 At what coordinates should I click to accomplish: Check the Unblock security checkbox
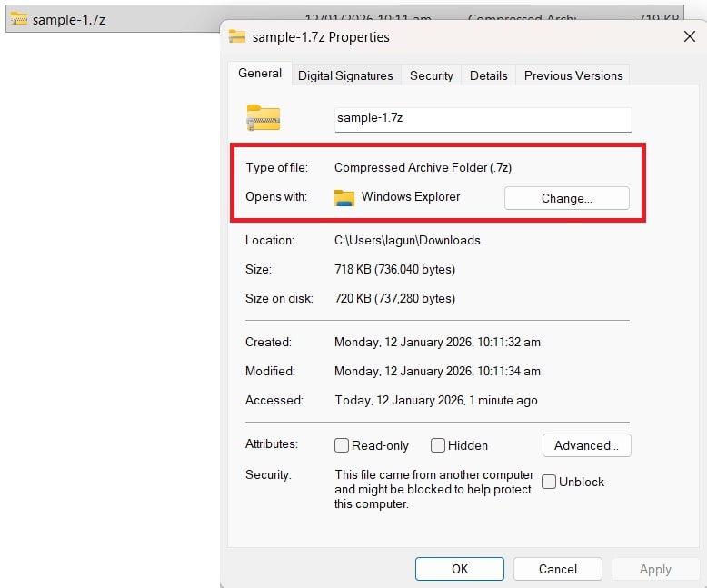click(x=549, y=482)
